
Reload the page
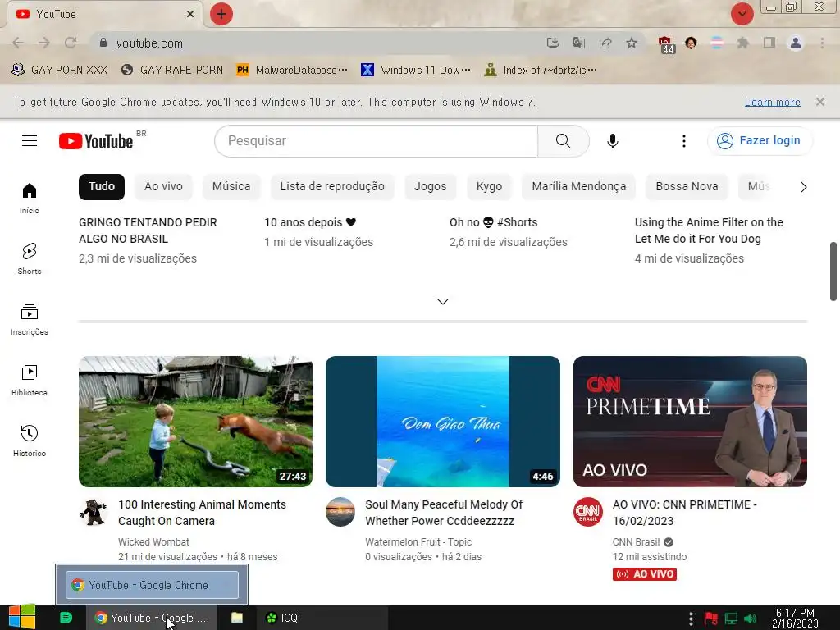click(71, 43)
